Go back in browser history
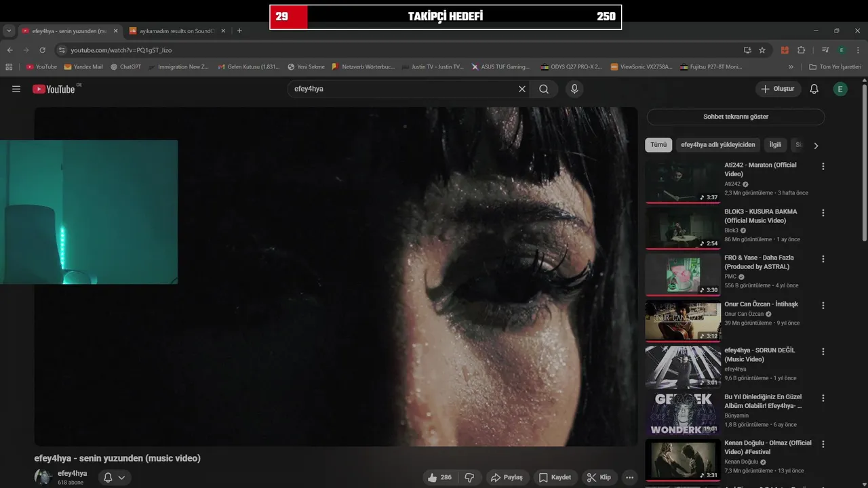Image resolution: width=868 pixels, height=488 pixels. tap(9, 50)
